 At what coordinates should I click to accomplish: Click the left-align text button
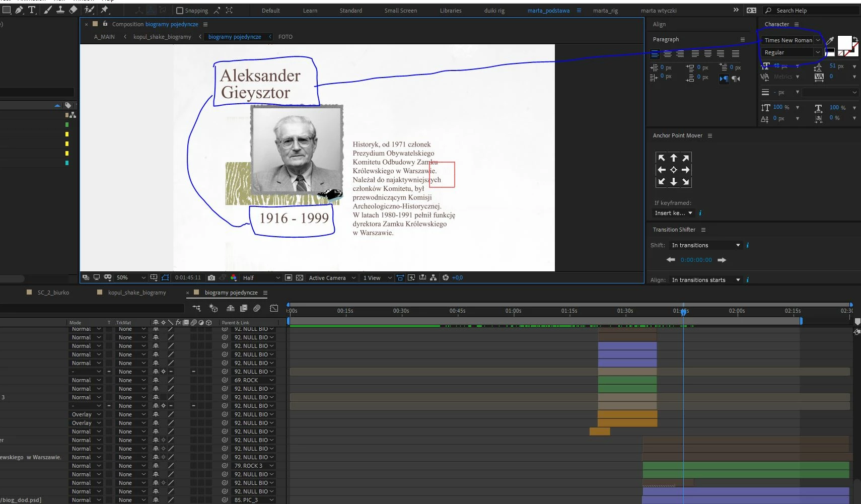pos(655,53)
